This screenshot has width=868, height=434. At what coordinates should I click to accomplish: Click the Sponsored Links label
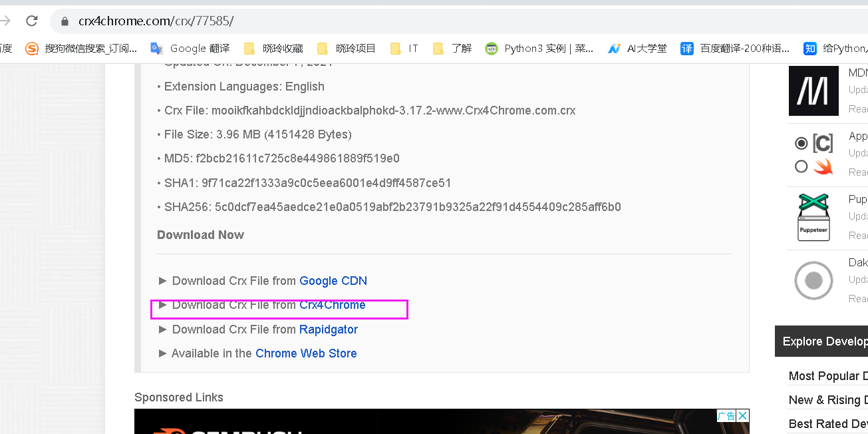[179, 397]
